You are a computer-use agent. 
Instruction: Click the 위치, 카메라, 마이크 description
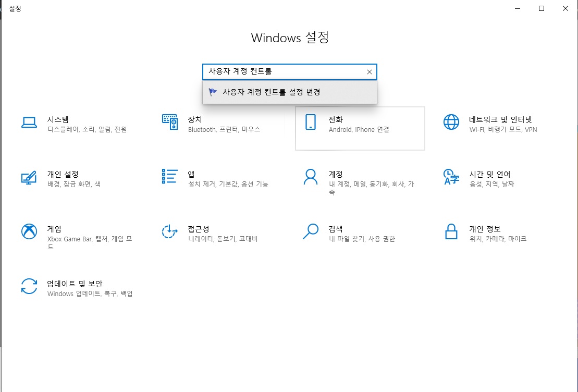tap(498, 239)
